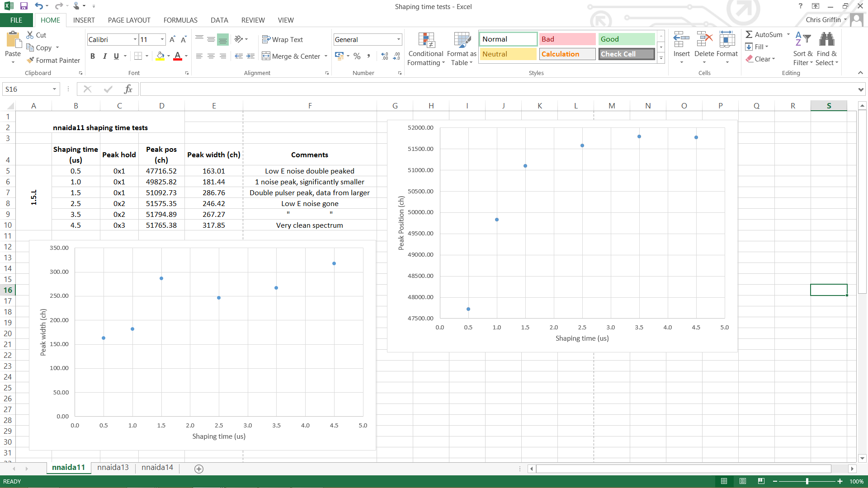Add a new sheet with plus icon
This screenshot has width=868, height=488.
coord(198,469)
